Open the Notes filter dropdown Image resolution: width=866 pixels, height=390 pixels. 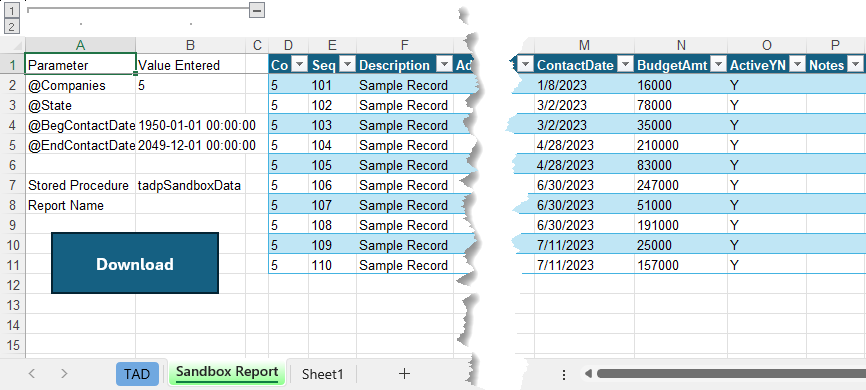click(x=855, y=65)
